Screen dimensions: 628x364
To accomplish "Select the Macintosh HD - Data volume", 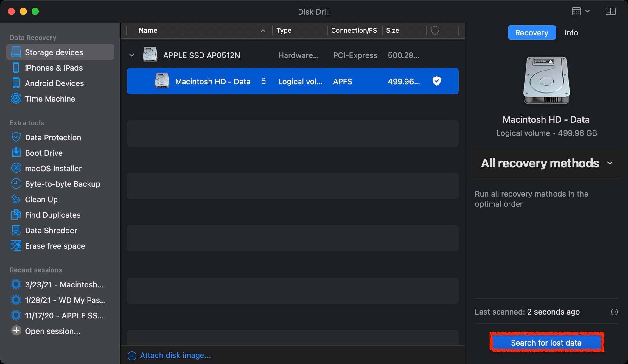I will coord(293,81).
